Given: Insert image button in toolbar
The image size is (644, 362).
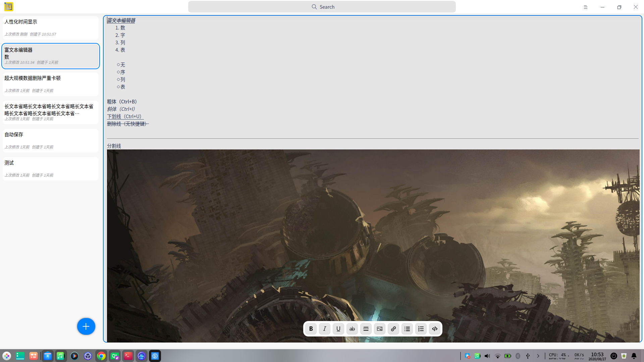Looking at the screenshot, I should tap(380, 329).
